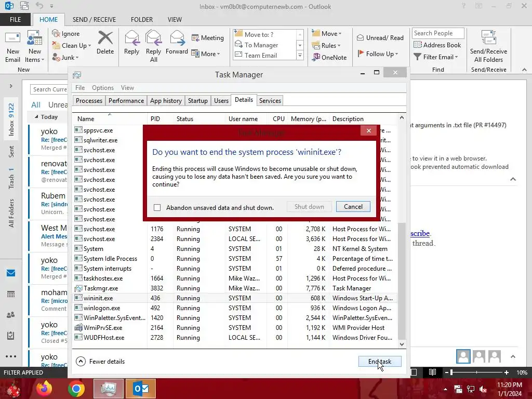Reply to the selected message

click(x=131, y=43)
